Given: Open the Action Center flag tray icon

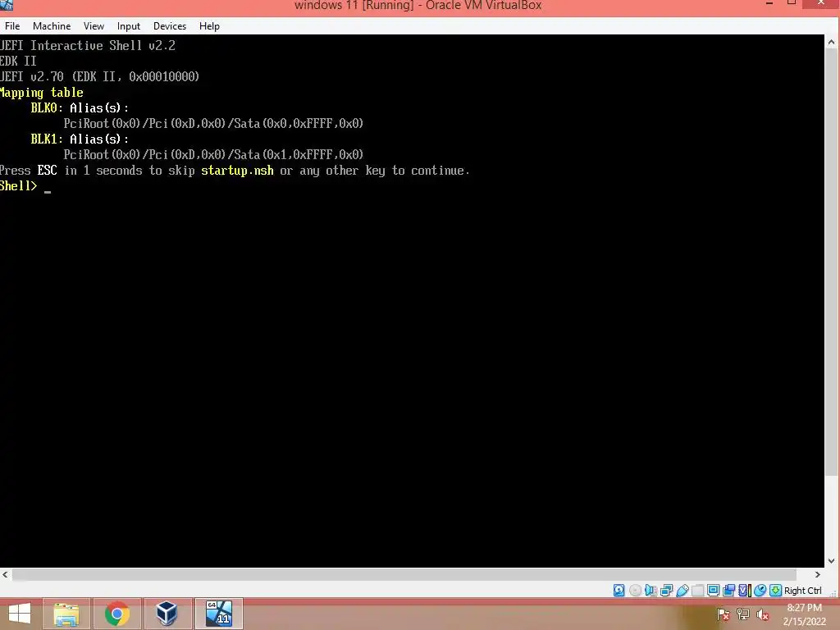Looking at the screenshot, I should click(724, 614).
